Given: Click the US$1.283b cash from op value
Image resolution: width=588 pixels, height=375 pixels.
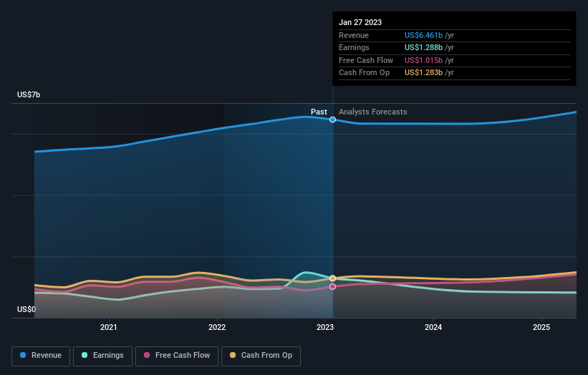Looking at the screenshot, I should tap(423, 73).
